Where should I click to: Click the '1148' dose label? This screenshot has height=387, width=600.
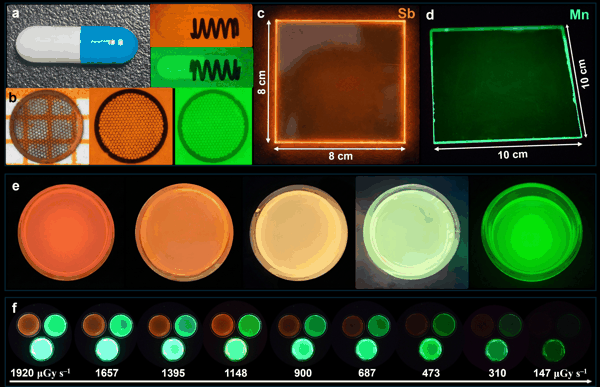[x=236, y=373]
